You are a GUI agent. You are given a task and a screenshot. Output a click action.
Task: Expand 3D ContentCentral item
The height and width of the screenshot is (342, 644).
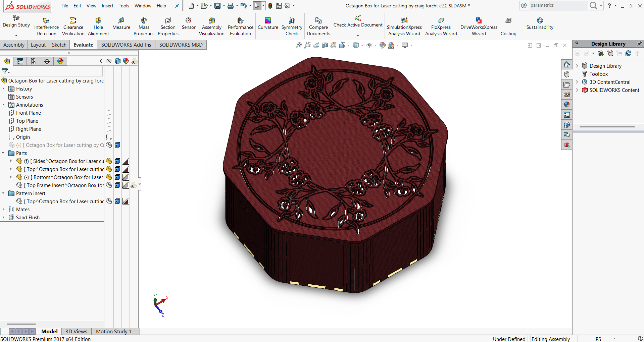577,82
